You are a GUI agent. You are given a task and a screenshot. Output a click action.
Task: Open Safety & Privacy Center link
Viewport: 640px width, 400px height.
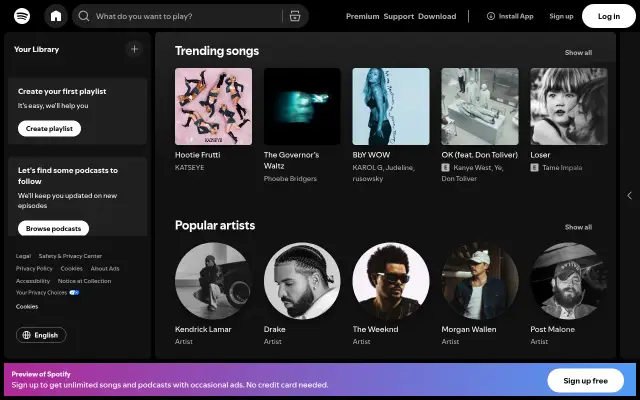(70, 256)
